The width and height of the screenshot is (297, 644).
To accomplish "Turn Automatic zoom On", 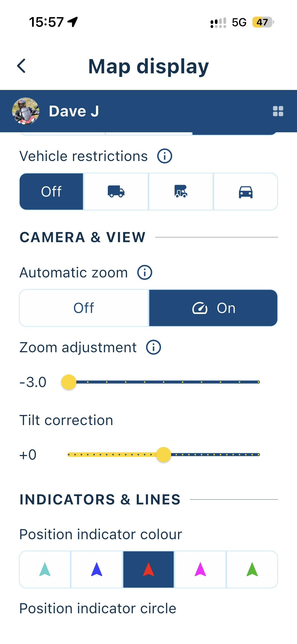I will click(213, 308).
